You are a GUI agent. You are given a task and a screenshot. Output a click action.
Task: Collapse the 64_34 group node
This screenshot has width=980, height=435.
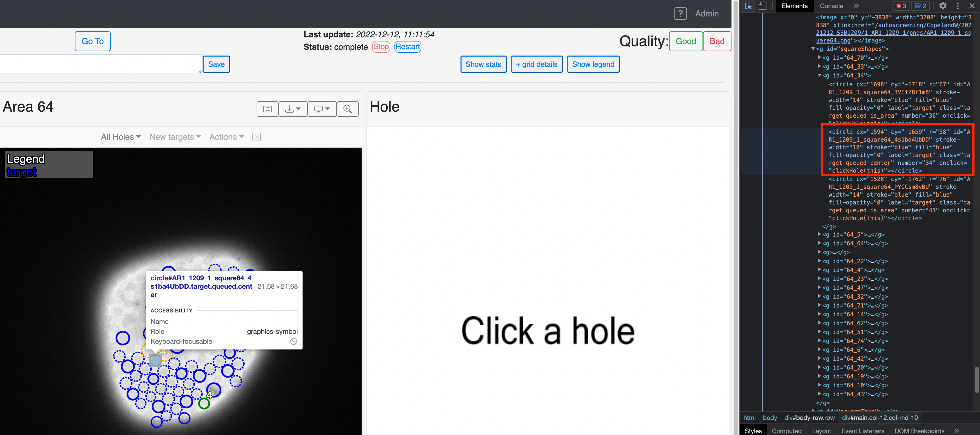pyautogui.click(x=819, y=75)
